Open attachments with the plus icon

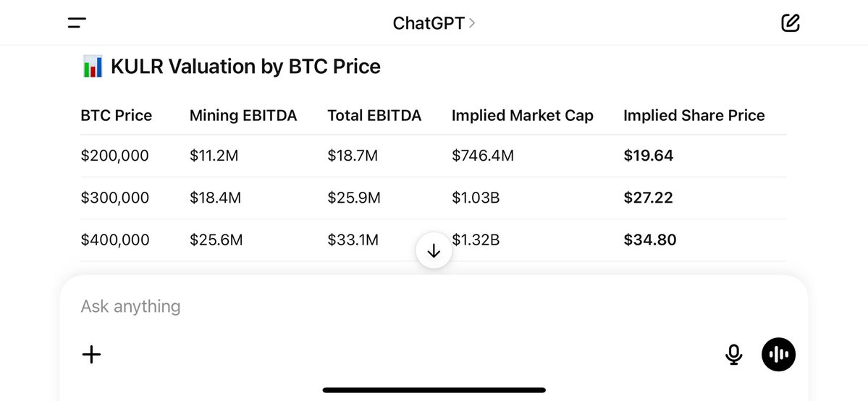(91, 355)
